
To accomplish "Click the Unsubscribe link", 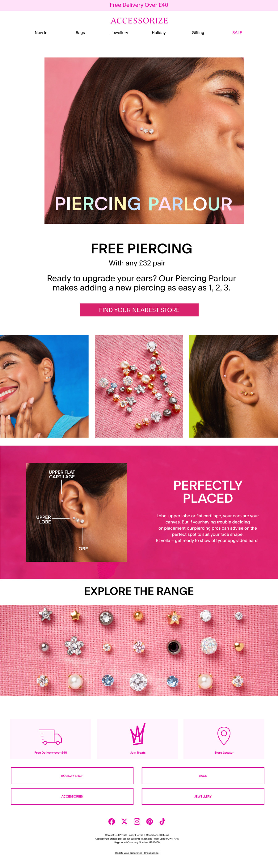I will [x=151, y=853].
